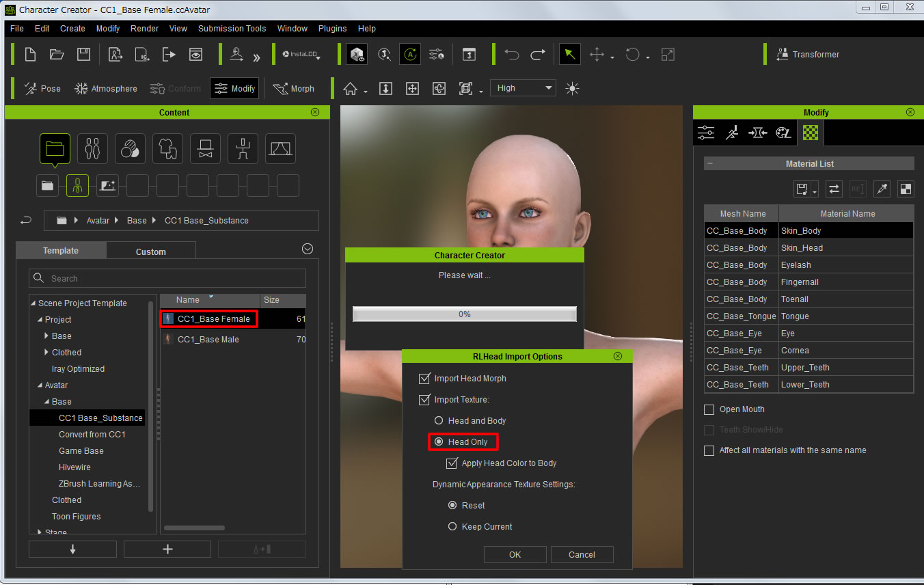Switch to Pose mode
The image size is (924, 585).
pos(42,89)
